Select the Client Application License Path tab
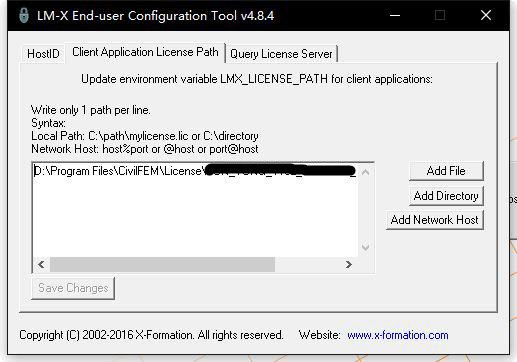Screen dimensions: 517x362 [145, 52]
